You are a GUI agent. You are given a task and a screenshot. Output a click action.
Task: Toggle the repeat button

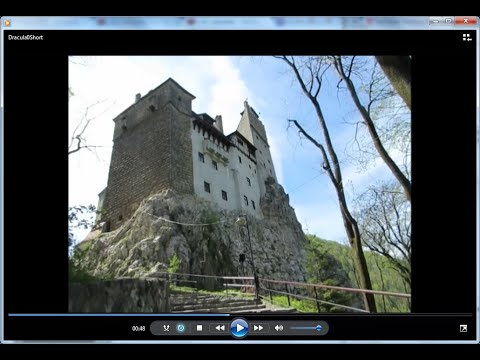click(x=181, y=328)
